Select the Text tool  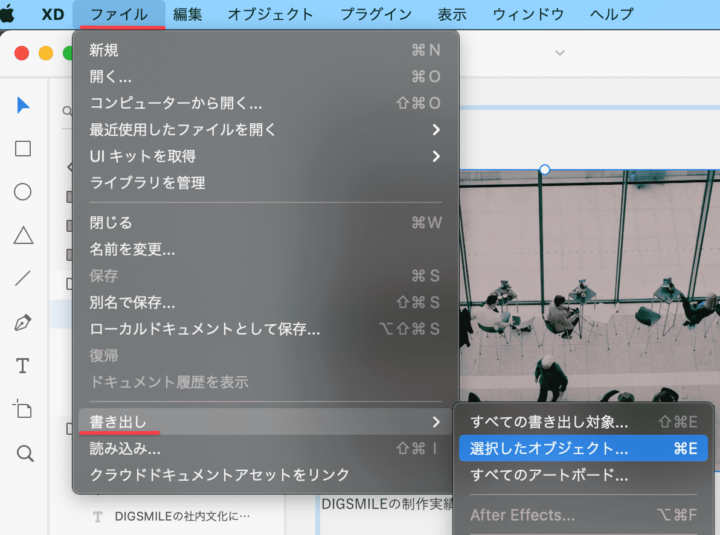click(22, 366)
